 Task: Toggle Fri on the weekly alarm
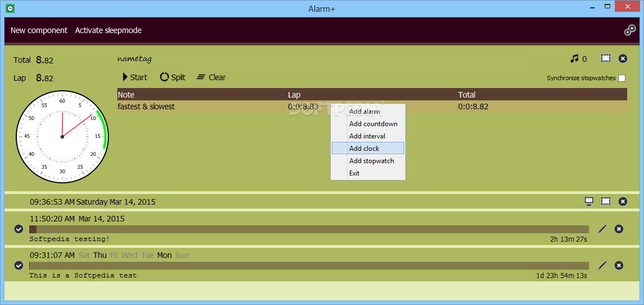point(115,256)
